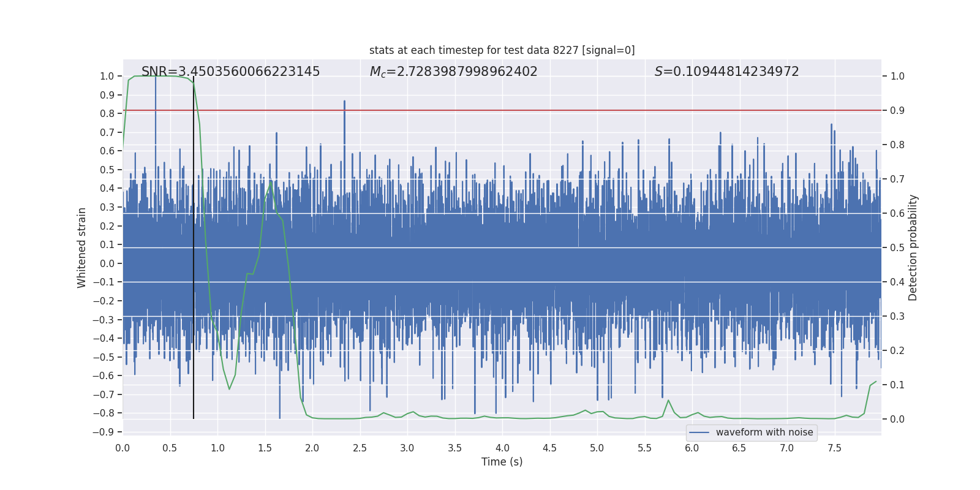
Task: Click the x-axis tick label 4.0
Action: [x=502, y=448]
